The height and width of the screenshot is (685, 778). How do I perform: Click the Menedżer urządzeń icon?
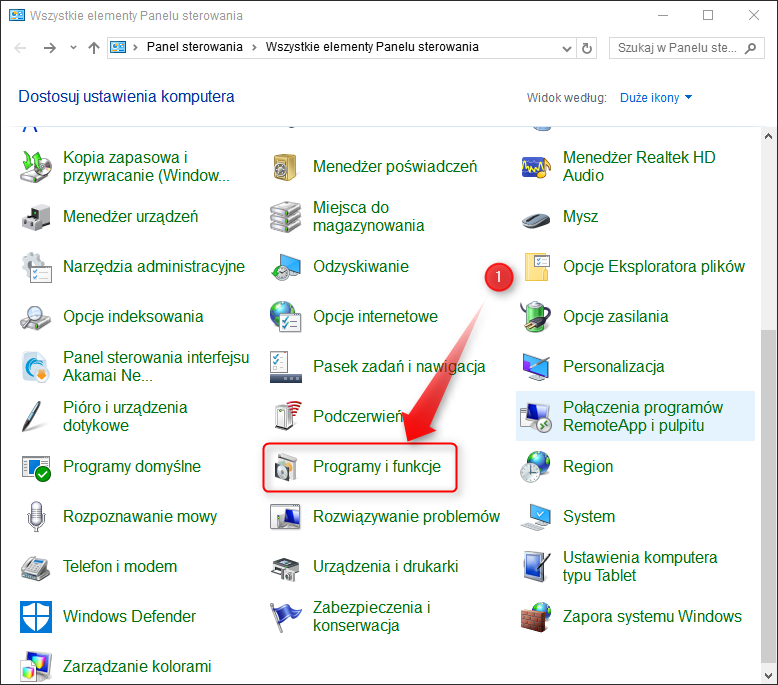[x=36, y=217]
